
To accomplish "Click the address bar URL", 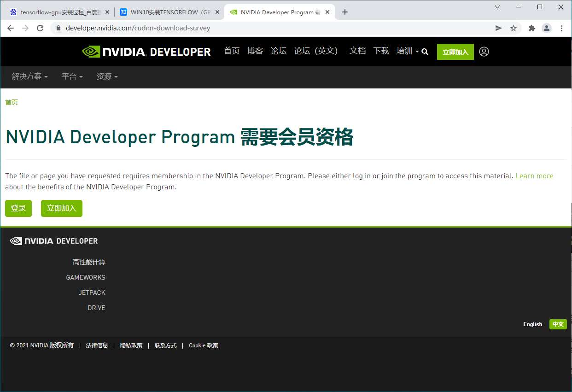I will point(138,28).
